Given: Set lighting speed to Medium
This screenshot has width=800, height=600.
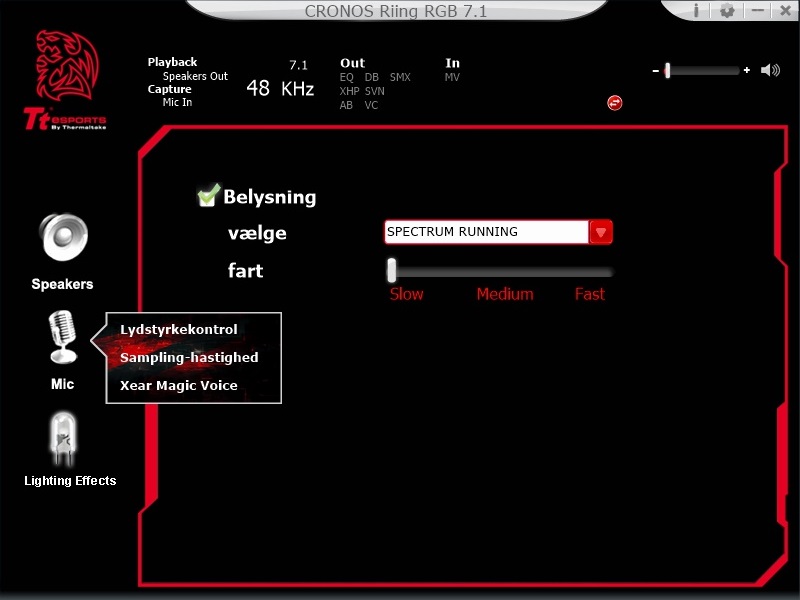Looking at the screenshot, I should (x=505, y=294).
